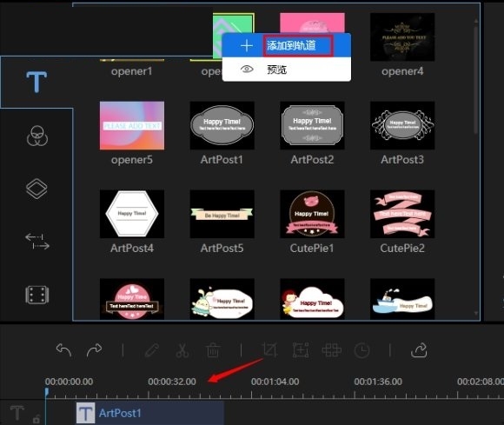Open the Filters icon in sidebar
The image size is (504, 425).
coord(37,136)
